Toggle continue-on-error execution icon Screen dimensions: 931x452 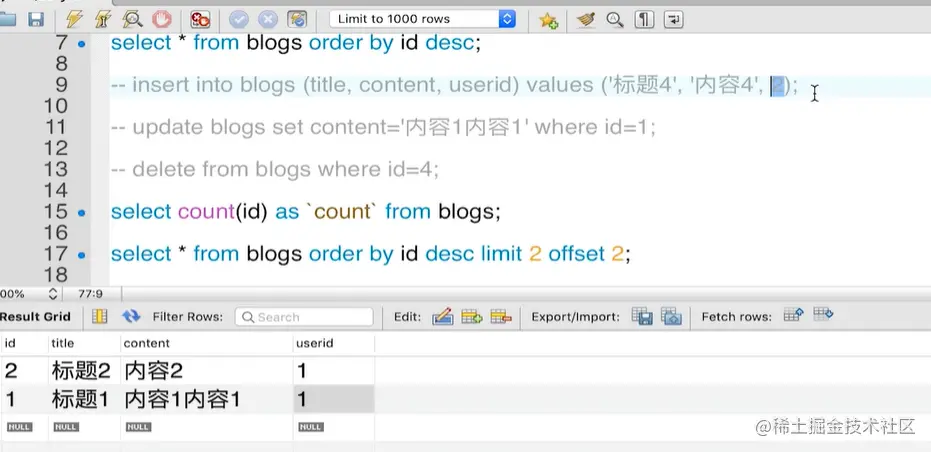click(201, 20)
